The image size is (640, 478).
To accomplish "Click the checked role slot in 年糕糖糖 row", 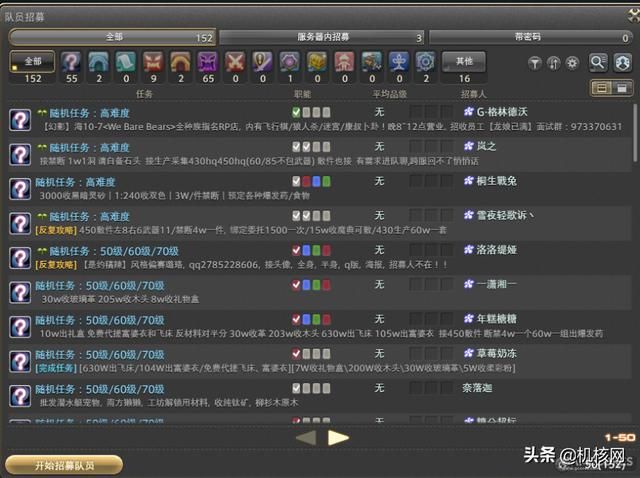I will click(296, 319).
